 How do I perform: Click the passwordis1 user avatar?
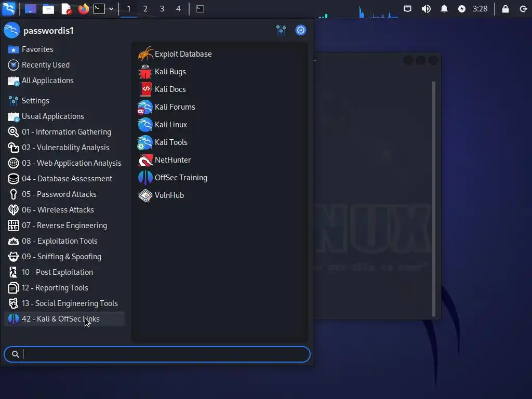click(x=12, y=30)
